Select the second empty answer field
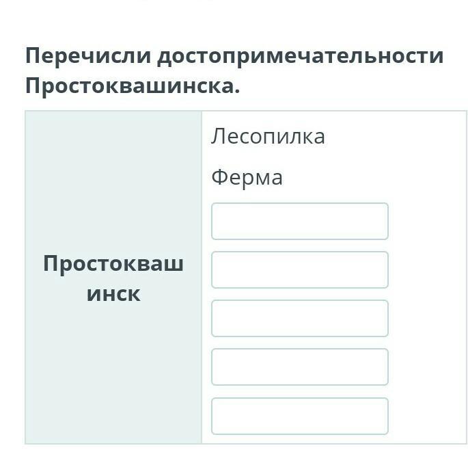Viewport: 468px width, 476px height. click(x=299, y=270)
